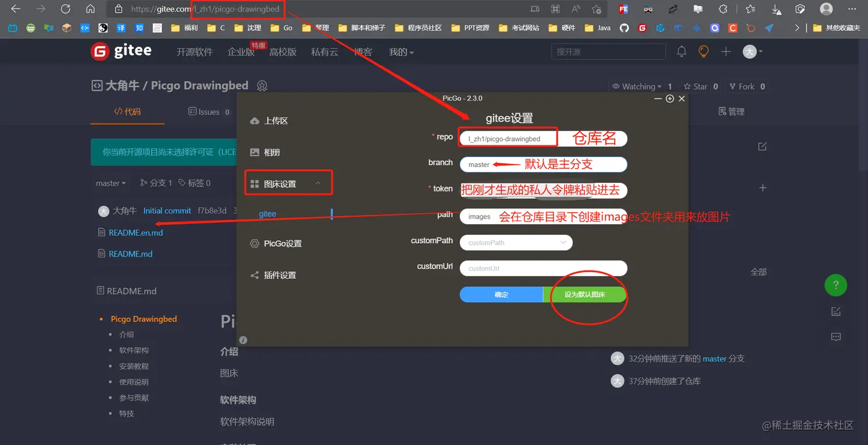
Task: Click the green help question-mark button
Action: pos(835,285)
